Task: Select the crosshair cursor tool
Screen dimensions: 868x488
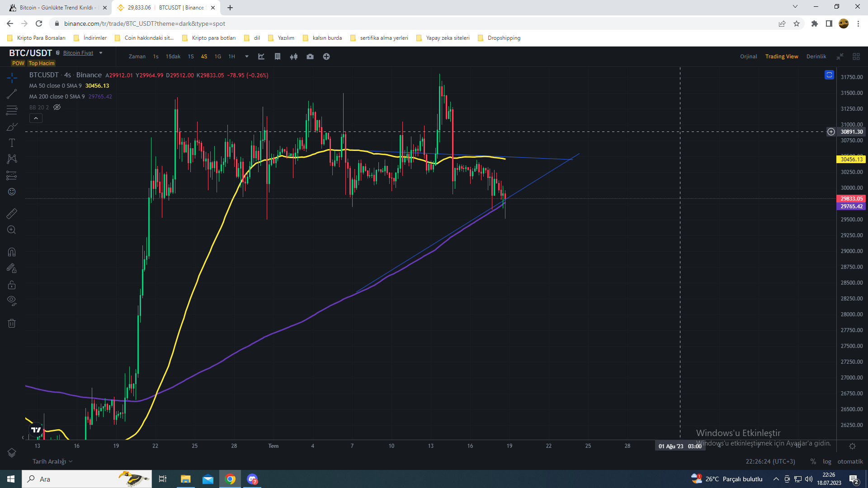Action: point(12,78)
